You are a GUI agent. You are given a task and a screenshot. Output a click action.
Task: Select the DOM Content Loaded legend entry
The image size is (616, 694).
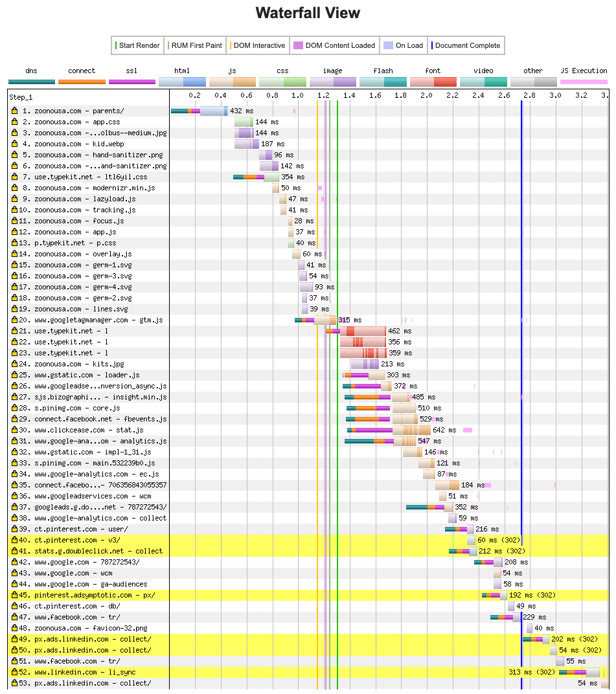335,45
